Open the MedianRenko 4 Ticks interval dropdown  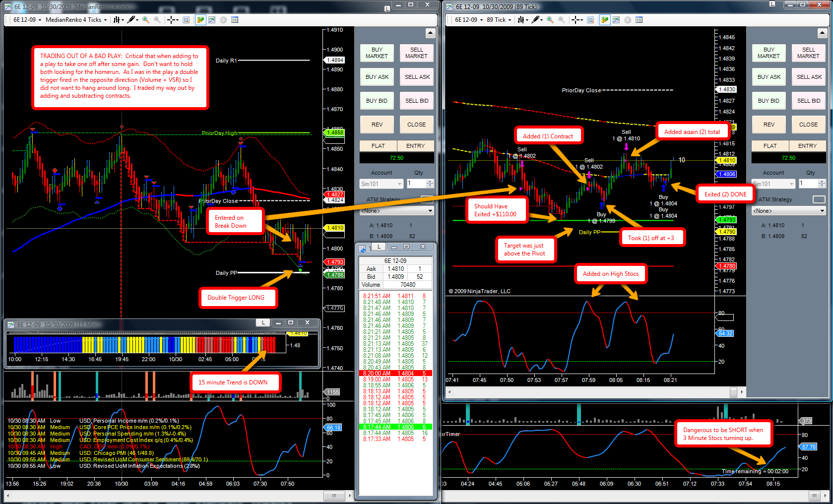coord(76,20)
